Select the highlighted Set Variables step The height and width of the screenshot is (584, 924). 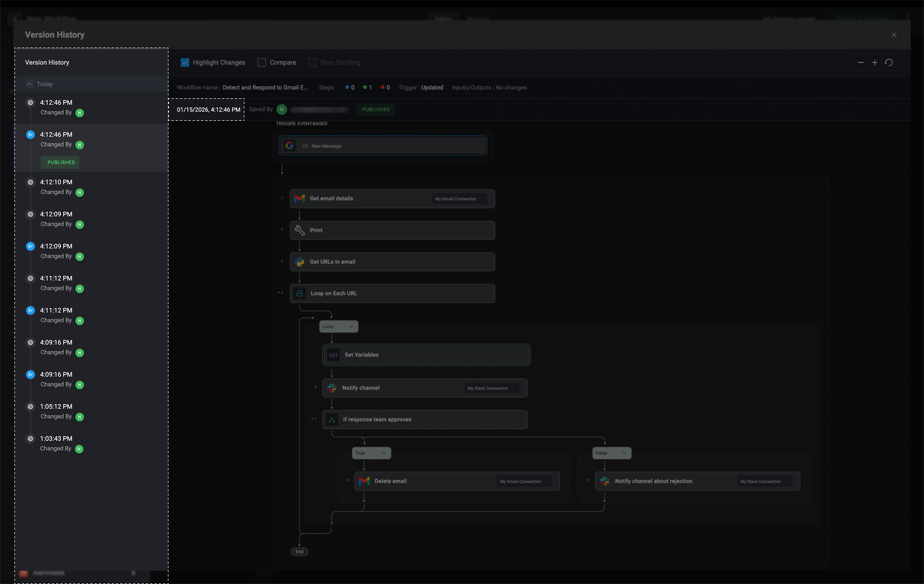click(x=426, y=355)
